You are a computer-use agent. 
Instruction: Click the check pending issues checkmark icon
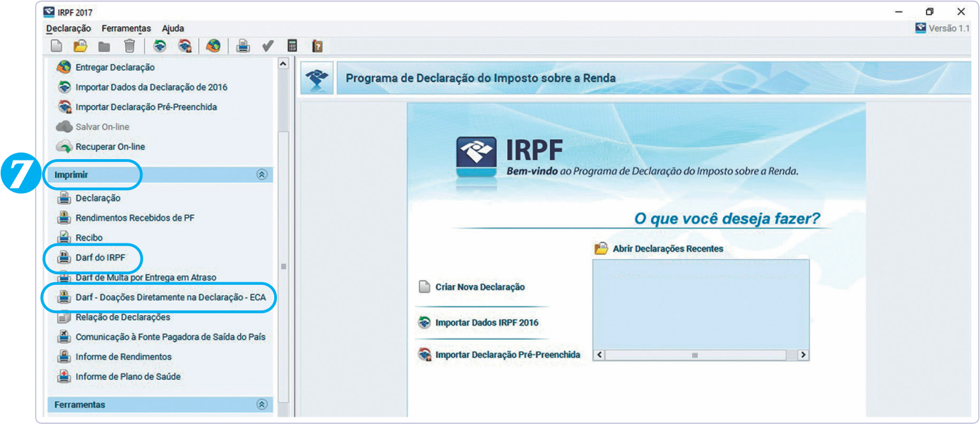tap(268, 46)
